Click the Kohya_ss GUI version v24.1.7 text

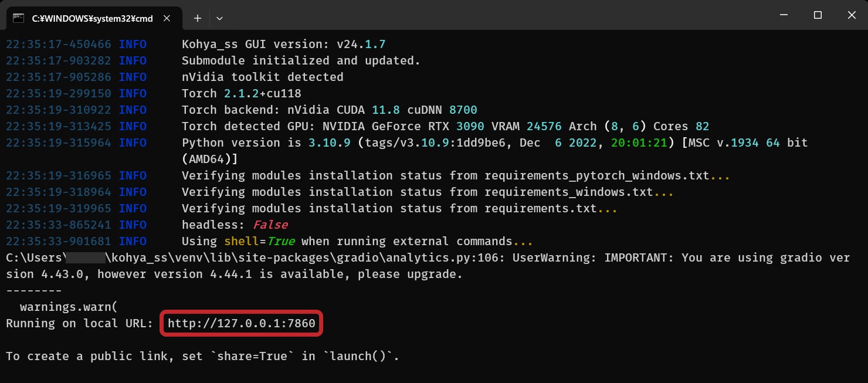click(283, 44)
